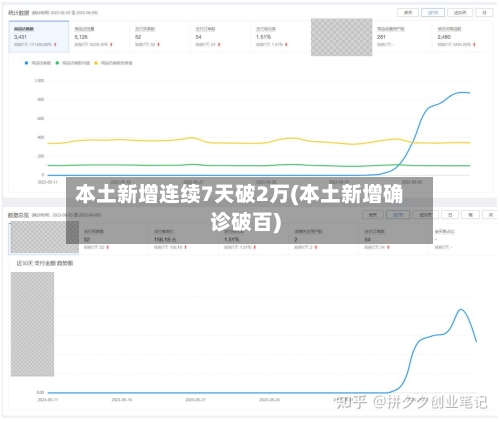The width and height of the screenshot is (500, 422).
Task: Select the metric card showing 2,480
Action: [x=462, y=37]
